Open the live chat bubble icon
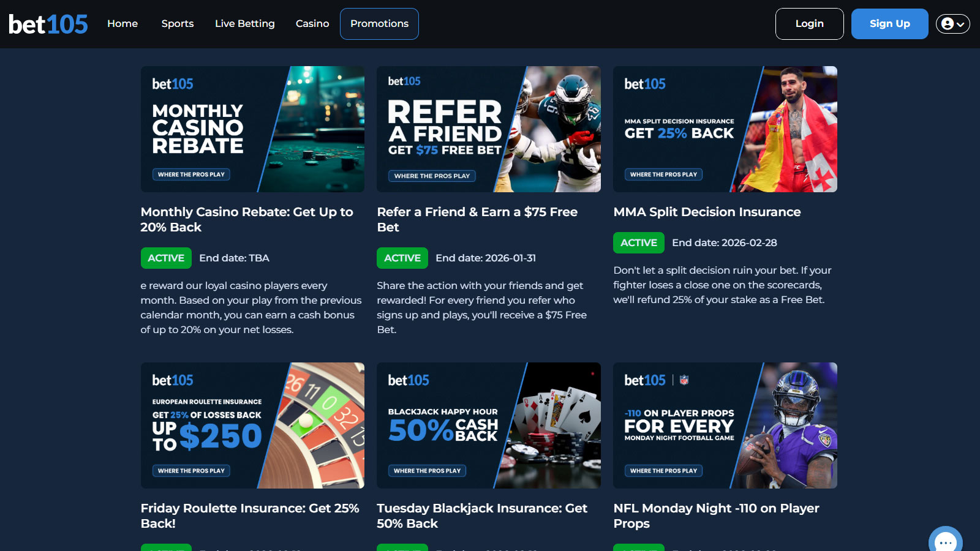980x551 pixels. [x=946, y=540]
